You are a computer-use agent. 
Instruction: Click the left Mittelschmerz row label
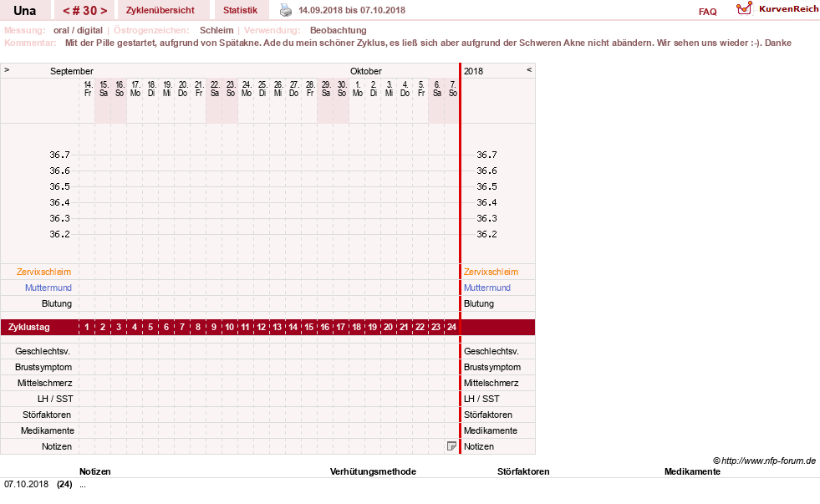click(44, 384)
